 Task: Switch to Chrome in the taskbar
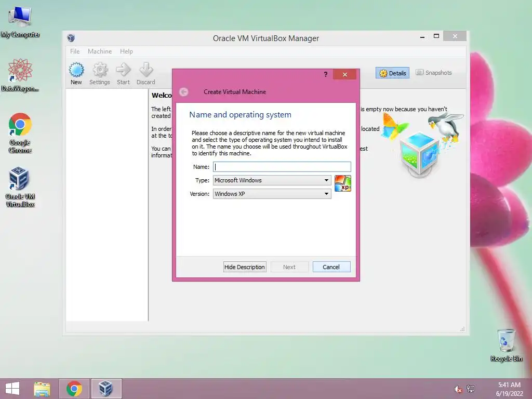tap(74, 389)
